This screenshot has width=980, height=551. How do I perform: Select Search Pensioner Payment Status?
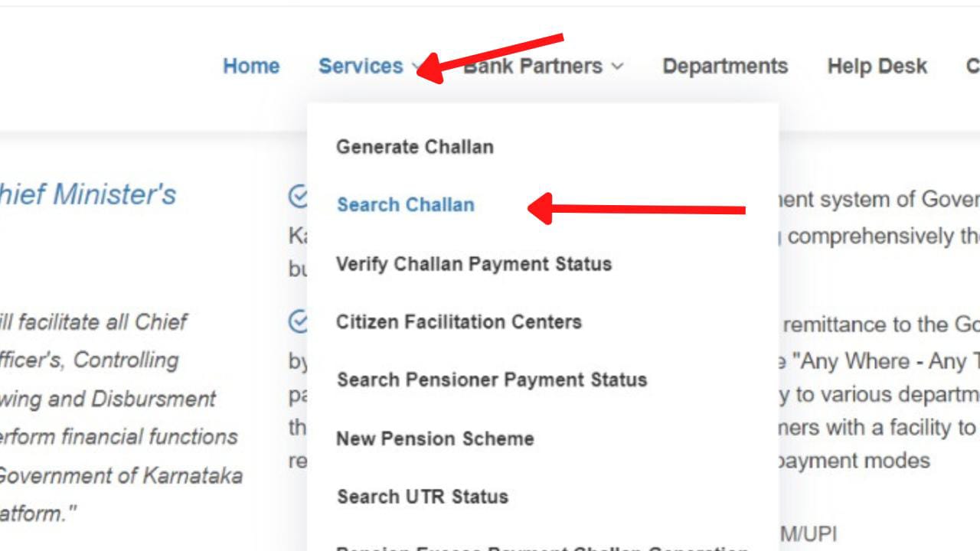pyautogui.click(x=492, y=380)
